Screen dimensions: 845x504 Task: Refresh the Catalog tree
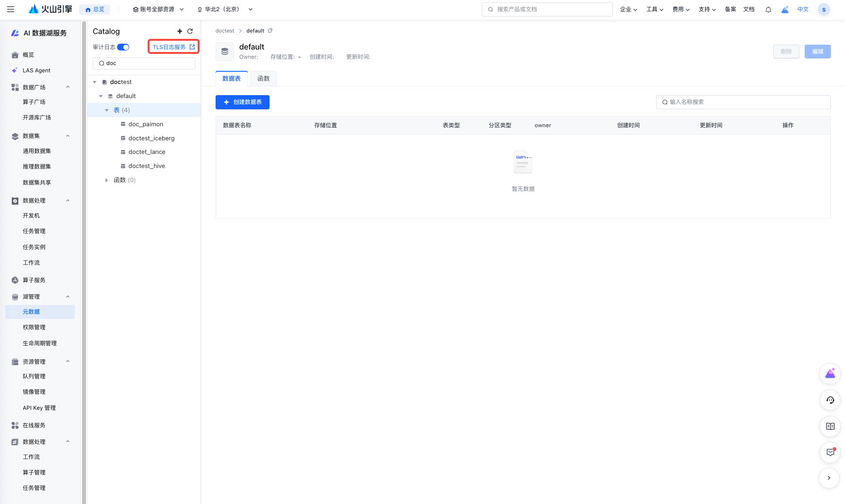pos(190,31)
